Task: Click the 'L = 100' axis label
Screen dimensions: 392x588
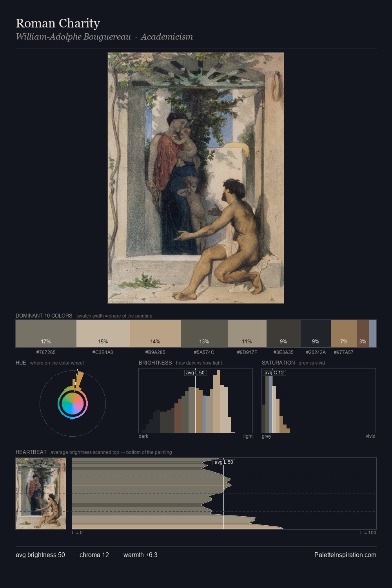Action: pos(368,533)
